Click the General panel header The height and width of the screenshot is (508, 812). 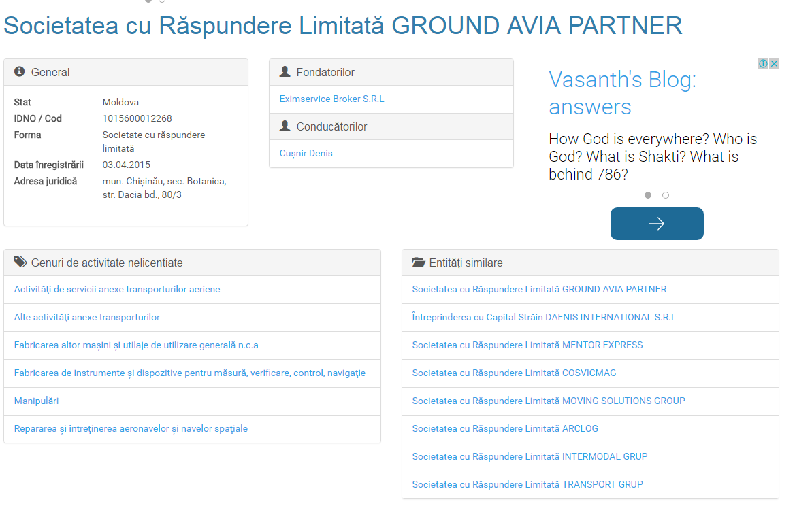point(126,72)
